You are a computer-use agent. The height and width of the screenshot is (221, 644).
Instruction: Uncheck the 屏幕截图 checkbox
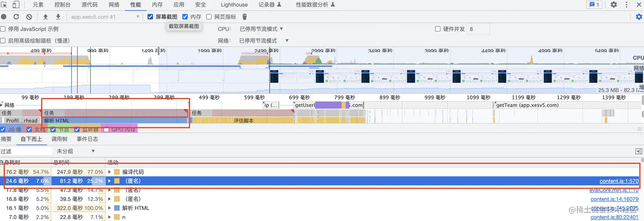150,17
